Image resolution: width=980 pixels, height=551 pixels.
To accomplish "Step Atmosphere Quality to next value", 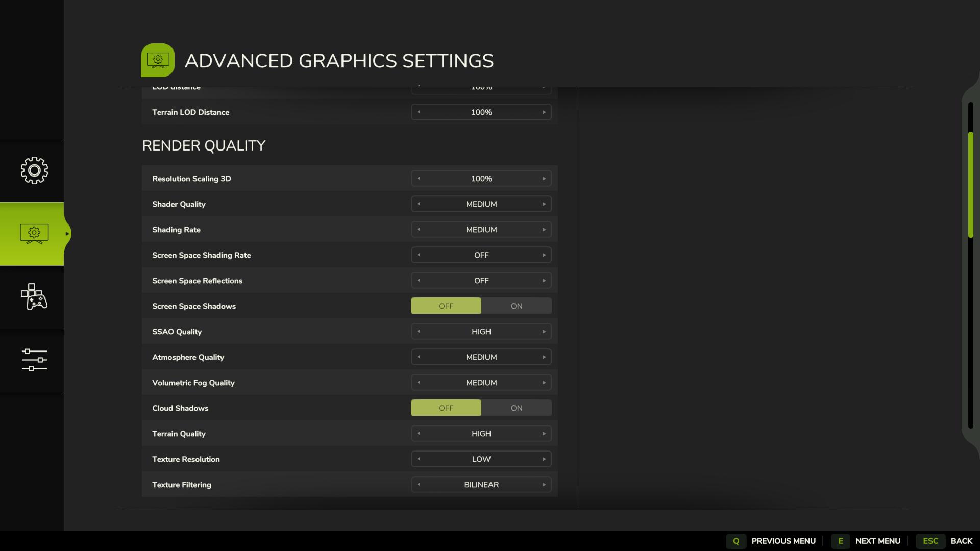I will pyautogui.click(x=544, y=357).
